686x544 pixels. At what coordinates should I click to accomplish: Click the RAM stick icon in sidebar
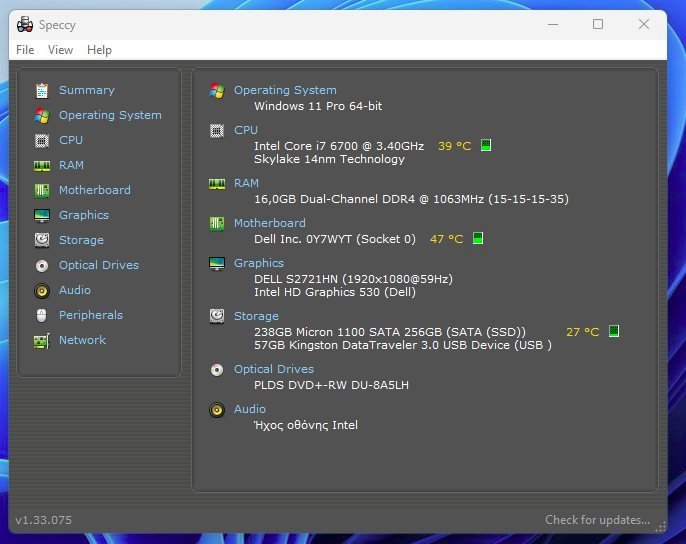click(42, 165)
